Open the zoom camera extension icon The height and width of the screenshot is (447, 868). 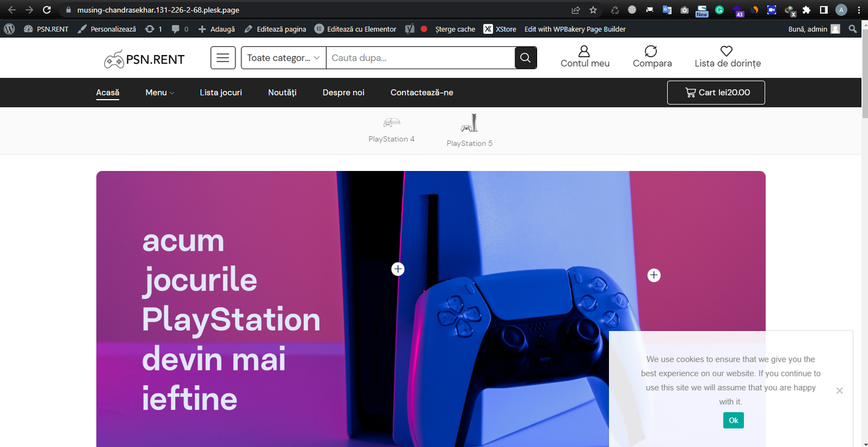coord(771,10)
